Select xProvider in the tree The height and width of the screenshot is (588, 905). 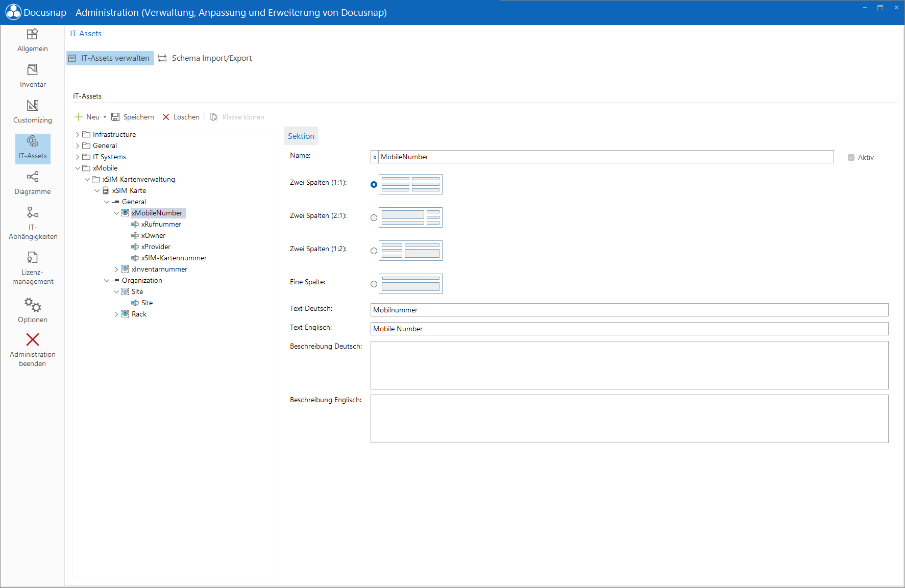click(x=156, y=247)
